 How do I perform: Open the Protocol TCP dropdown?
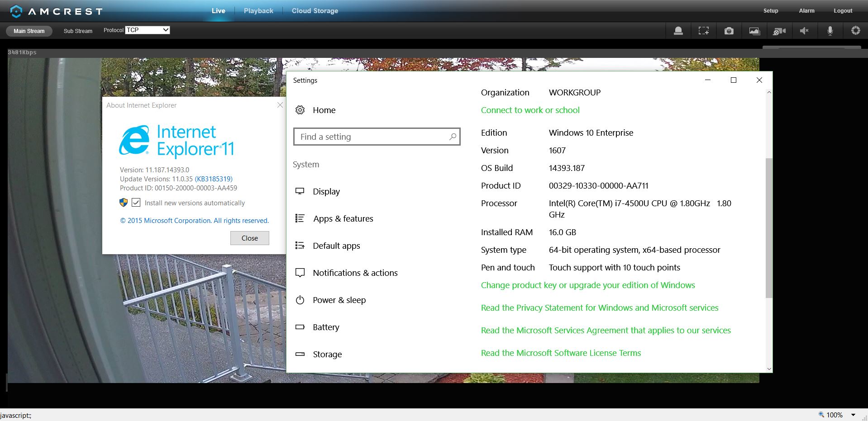point(148,30)
